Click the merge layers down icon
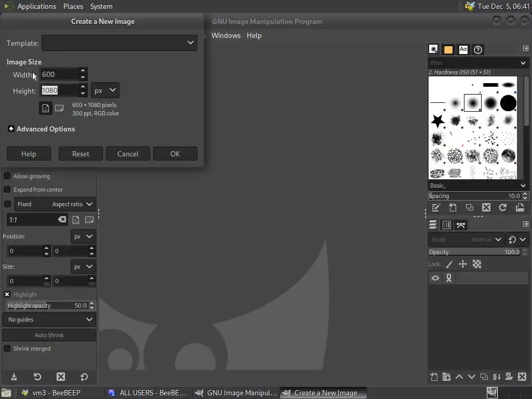The image size is (532, 399). tap(497, 377)
